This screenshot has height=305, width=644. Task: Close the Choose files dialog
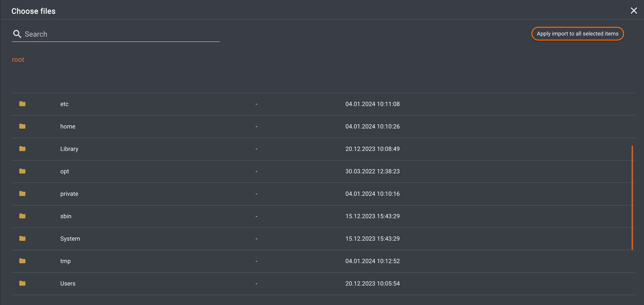point(634,11)
